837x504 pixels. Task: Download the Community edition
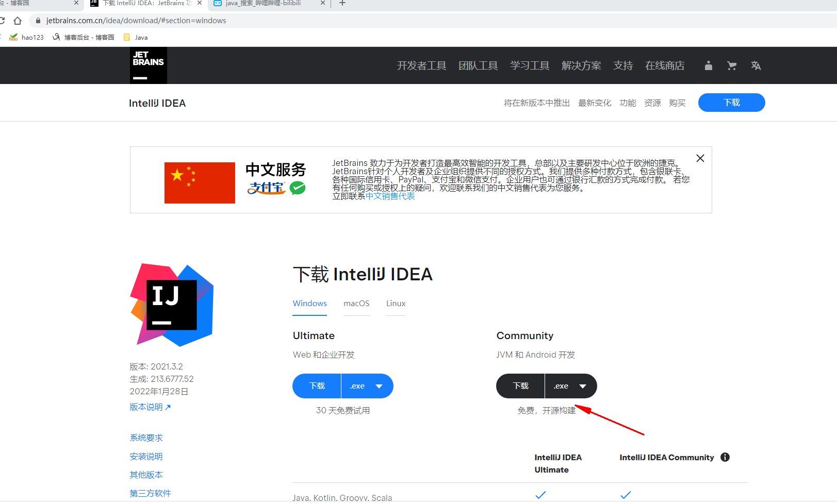pyautogui.click(x=520, y=386)
